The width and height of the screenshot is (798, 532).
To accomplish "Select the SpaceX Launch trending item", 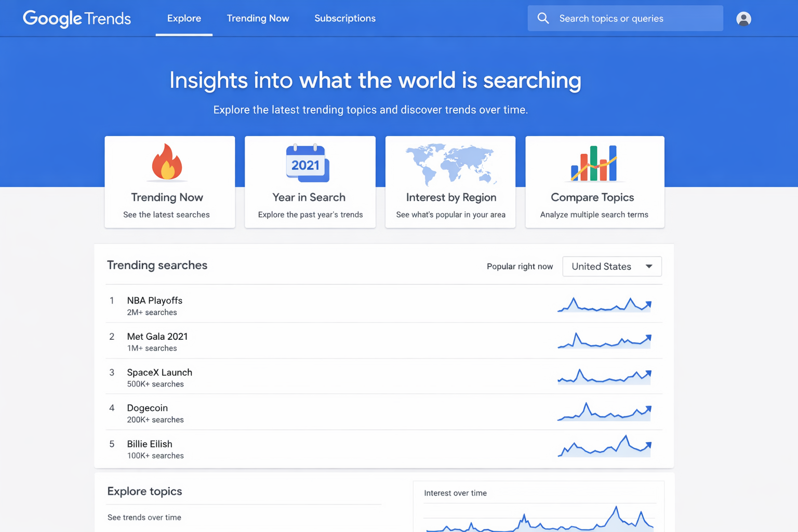I will [159, 373].
